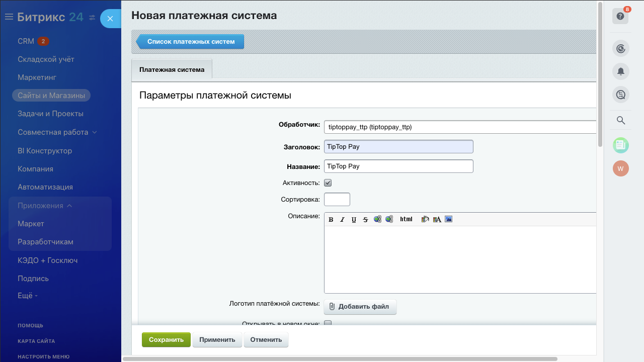The width and height of the screenshot is (644, 362).
Task: Insert an image via editor toolbar
Action: (449, 219)
